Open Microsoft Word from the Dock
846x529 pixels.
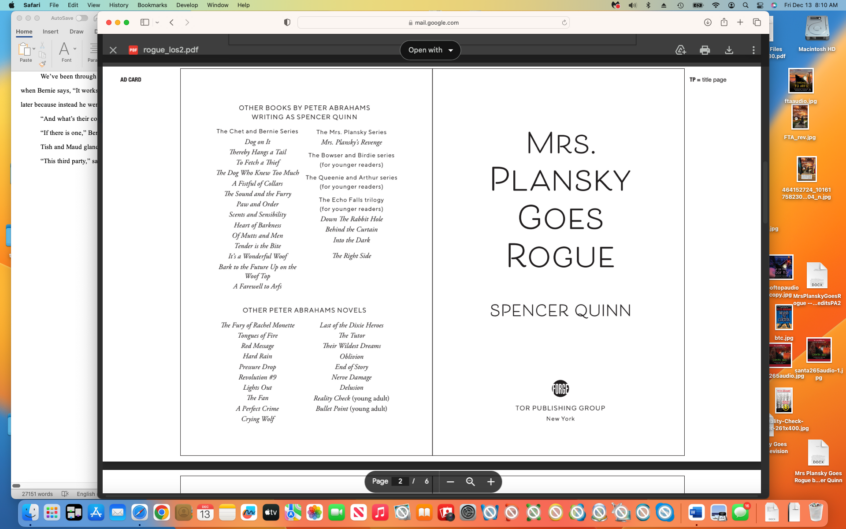[x=696, y=512]
